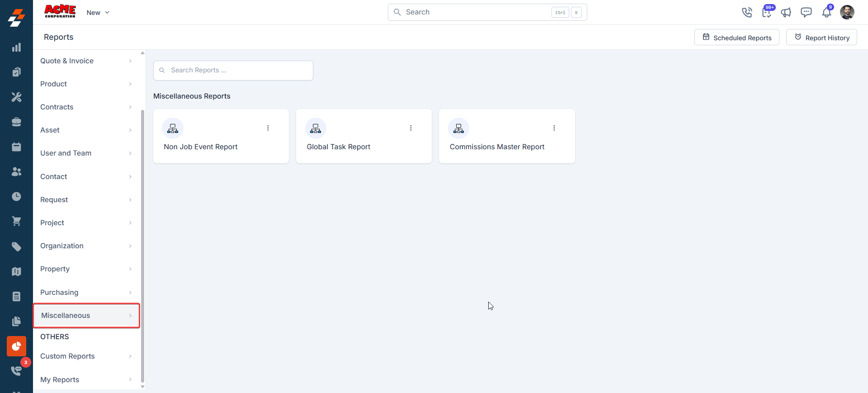The height and width of the screenshot is (393, 868).
Task: Open the people icon in the sidebar
Action: [x=16, y=171]
